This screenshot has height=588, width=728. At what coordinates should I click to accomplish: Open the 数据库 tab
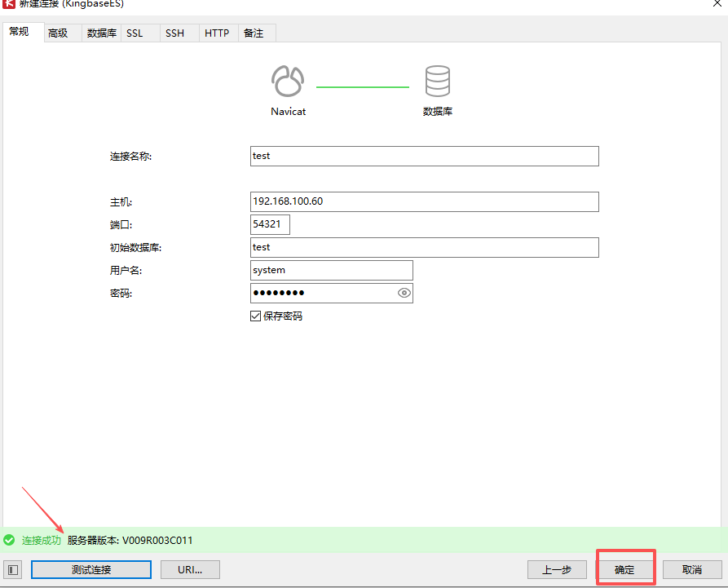[101, 33]
